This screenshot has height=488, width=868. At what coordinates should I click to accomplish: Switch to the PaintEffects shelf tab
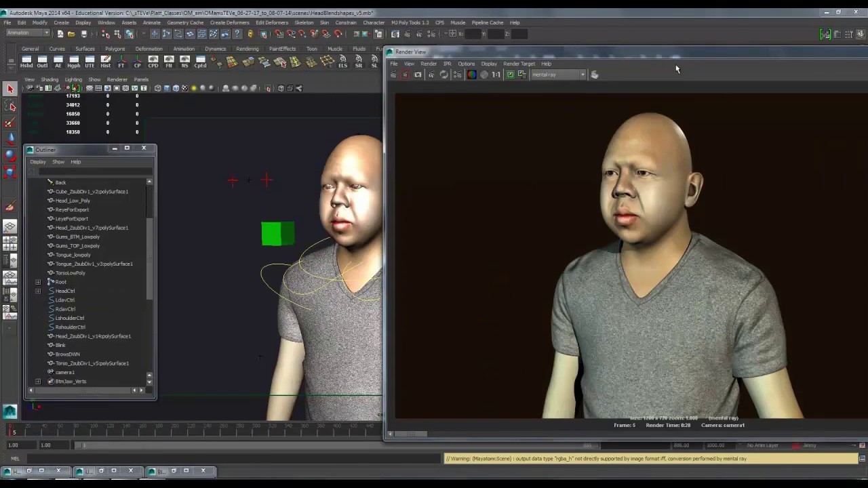[282, 49]
